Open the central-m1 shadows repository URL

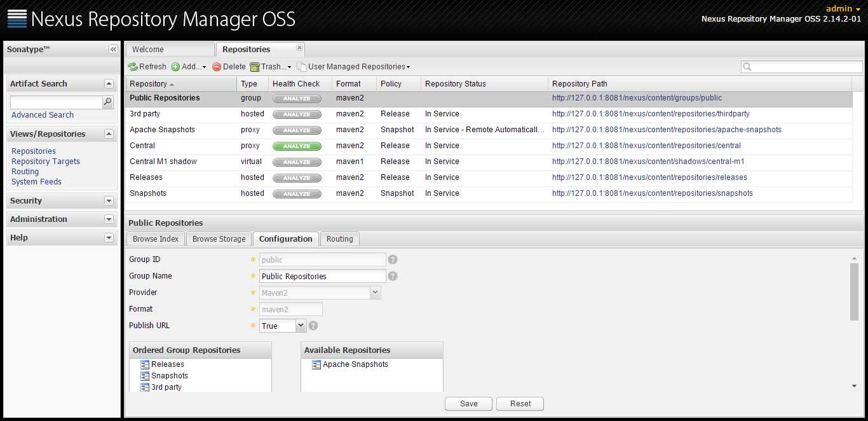point(648,162)
